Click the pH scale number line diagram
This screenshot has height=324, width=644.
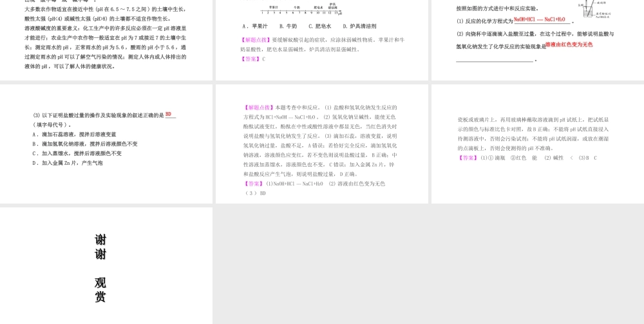(x=301, y=10)
